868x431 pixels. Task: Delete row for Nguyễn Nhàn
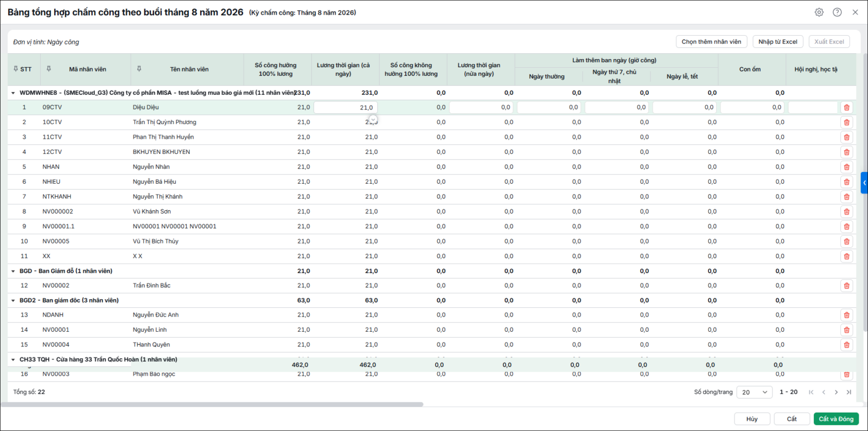846,167
